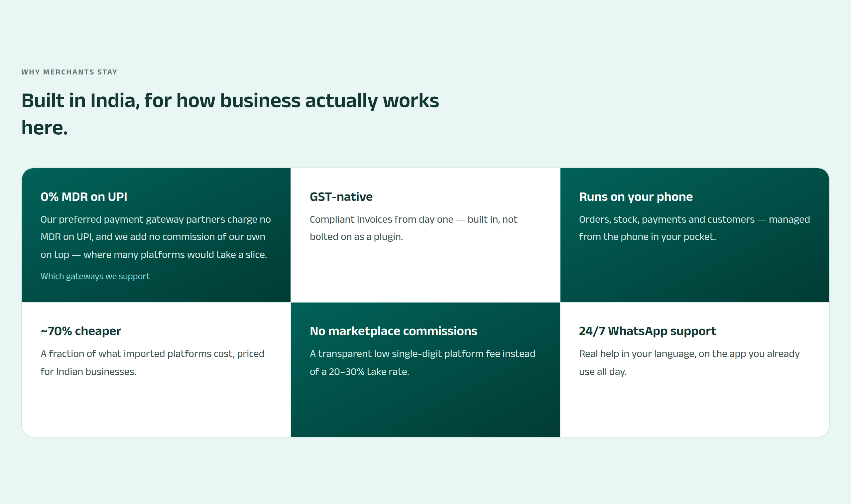
Task: Click the "use all day." line
Action: [603, 372]
